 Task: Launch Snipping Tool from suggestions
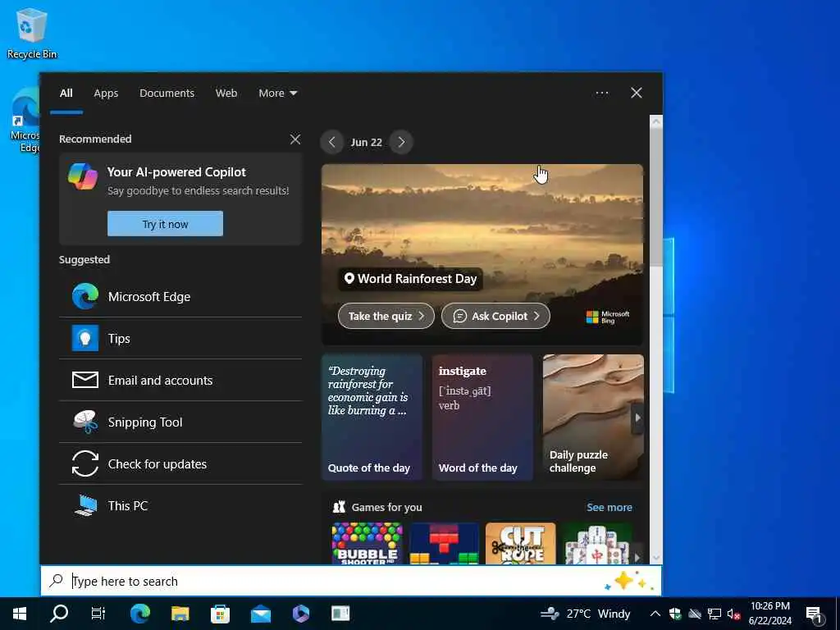pos(180,422)
